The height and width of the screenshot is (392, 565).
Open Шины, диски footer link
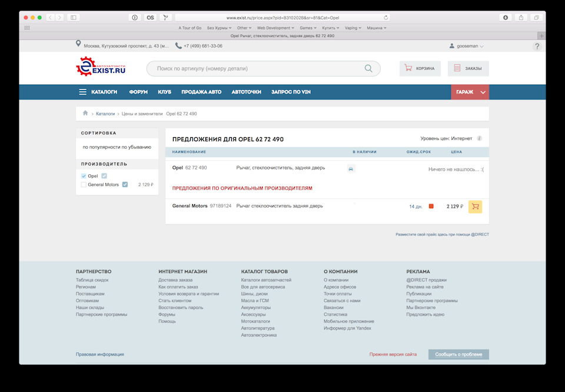pos(254,294)
